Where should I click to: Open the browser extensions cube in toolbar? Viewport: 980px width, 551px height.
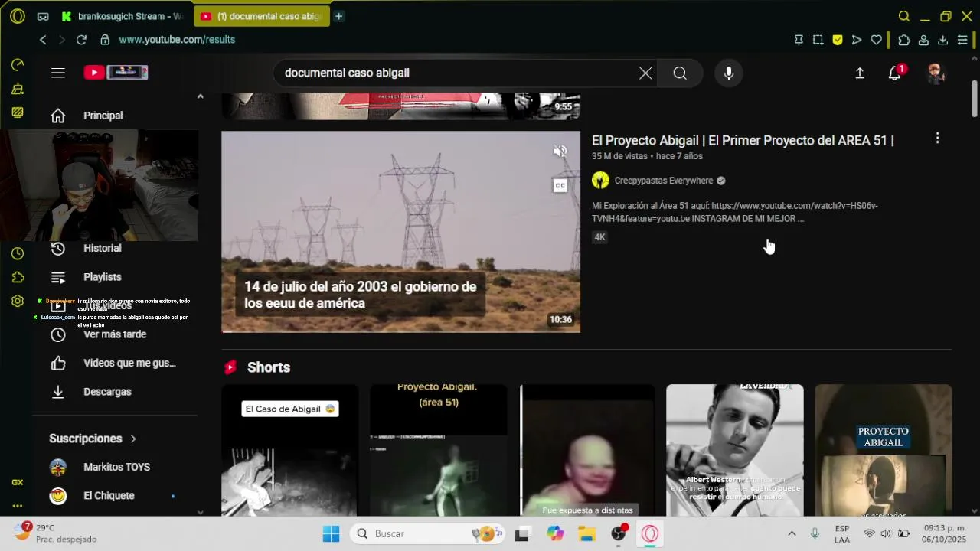coord(904,40)
